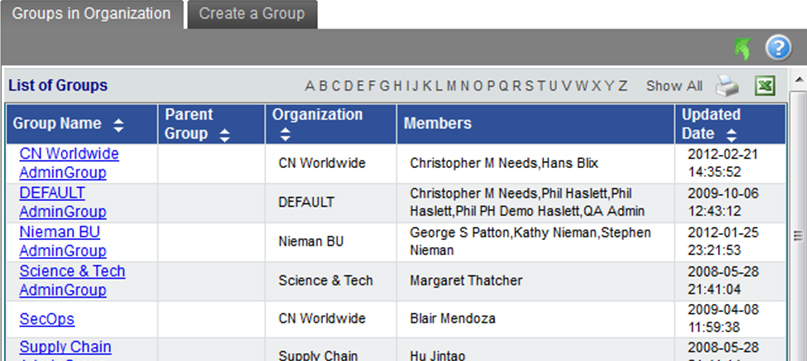The image size is (807, 361).
Task: Sort by Updated Date column arrows
Action: [731, 135]
